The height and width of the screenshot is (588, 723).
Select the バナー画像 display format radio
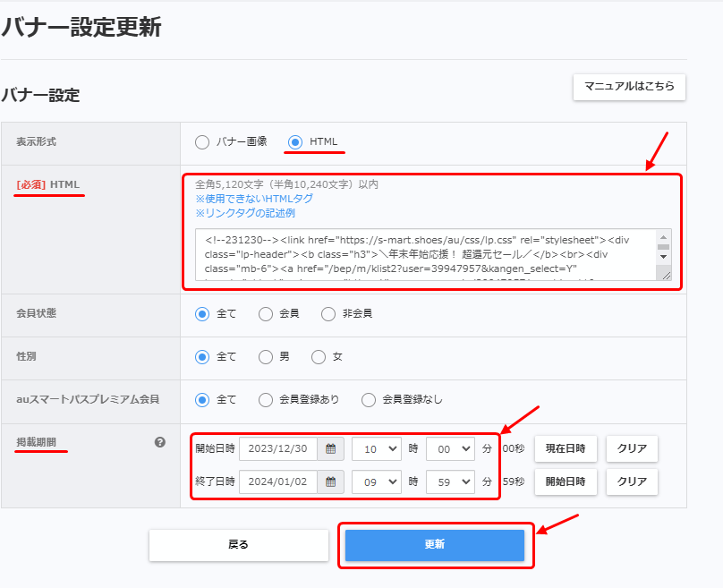coord(202,142)
